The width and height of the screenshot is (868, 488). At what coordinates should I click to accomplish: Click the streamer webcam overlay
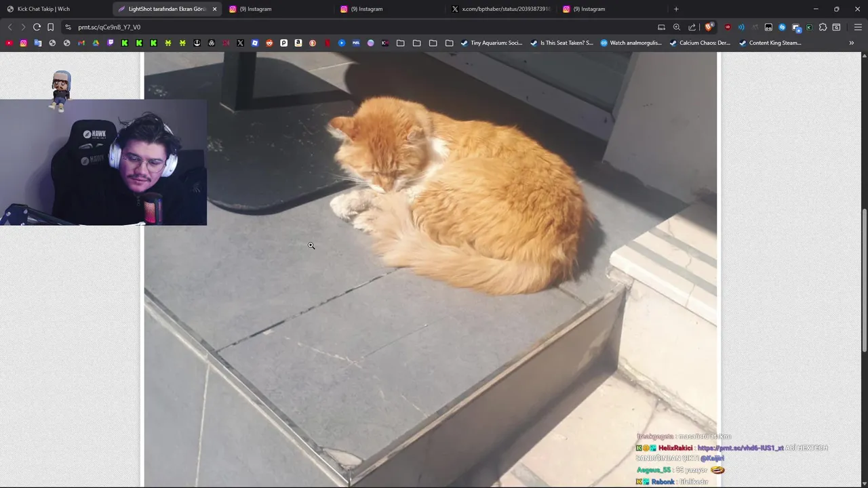tap(103, 163)
